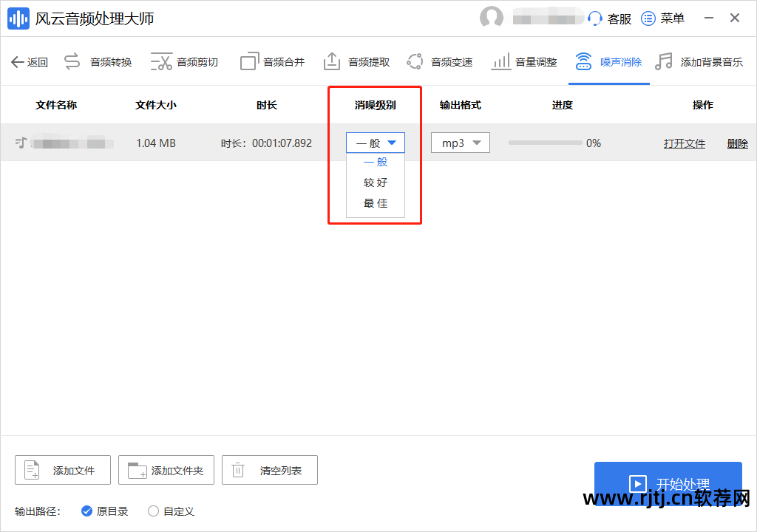
Task: Click the 添加背景音乐 music note icon
Action: click(x=664, y=61)
